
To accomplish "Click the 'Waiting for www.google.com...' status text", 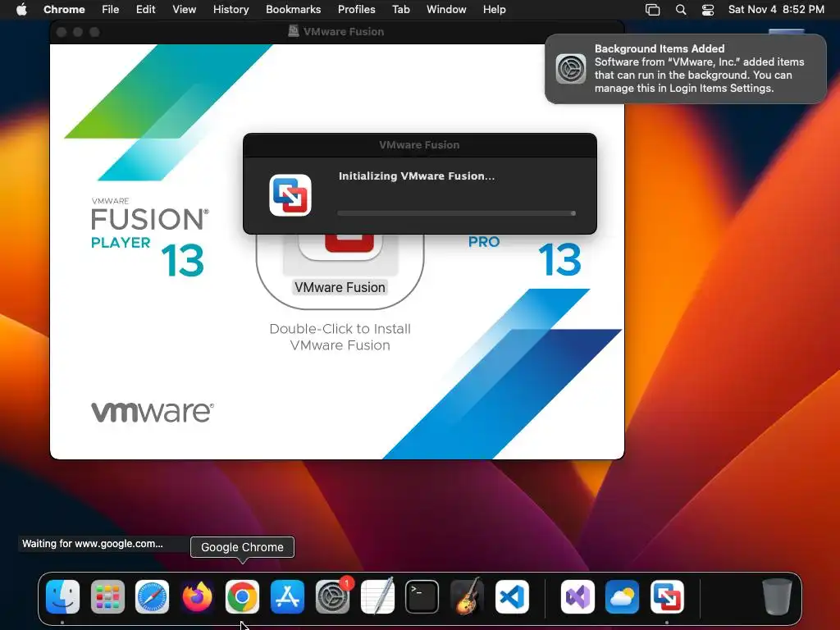I will (92, 544).
